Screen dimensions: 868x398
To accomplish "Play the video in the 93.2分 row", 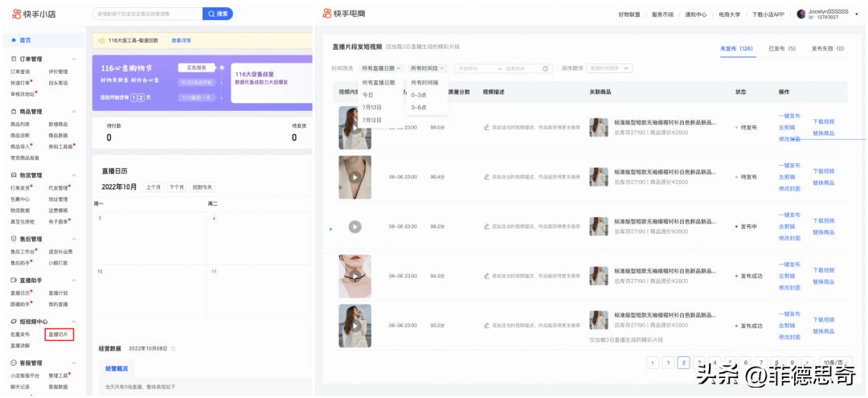I will tap(355, 326).
